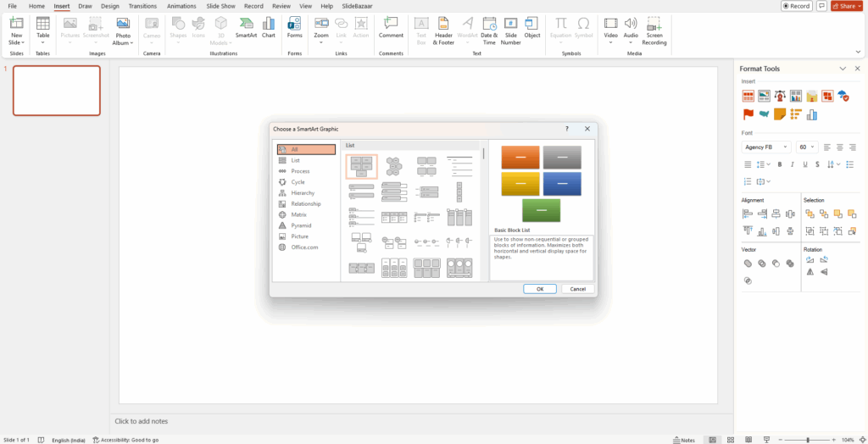Select the Relationship category
The image size is (868, 444).
(306, 203)
